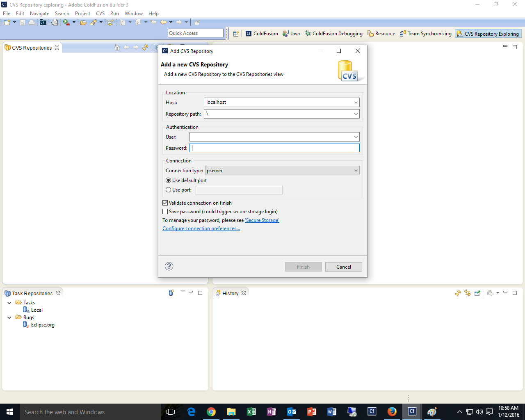Switch to the Team Synchronizing perspective
This screenshot has width=525, height=420.
click(x=426, y=34)
